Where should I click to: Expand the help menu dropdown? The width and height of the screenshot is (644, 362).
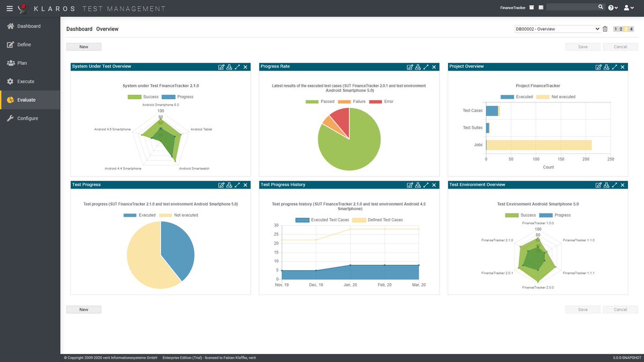(613, 8)
